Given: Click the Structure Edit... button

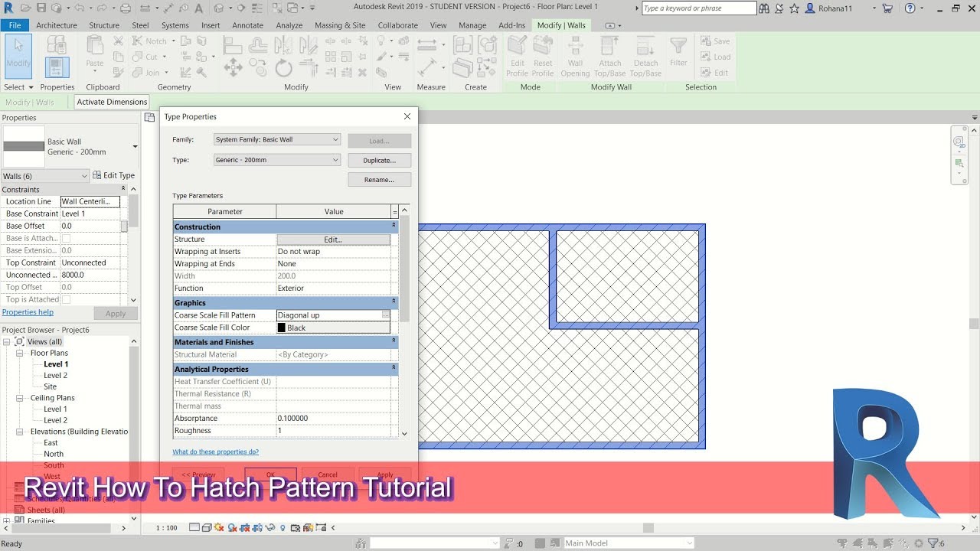Looking at the screenshot, I should (x=333, y=240).
